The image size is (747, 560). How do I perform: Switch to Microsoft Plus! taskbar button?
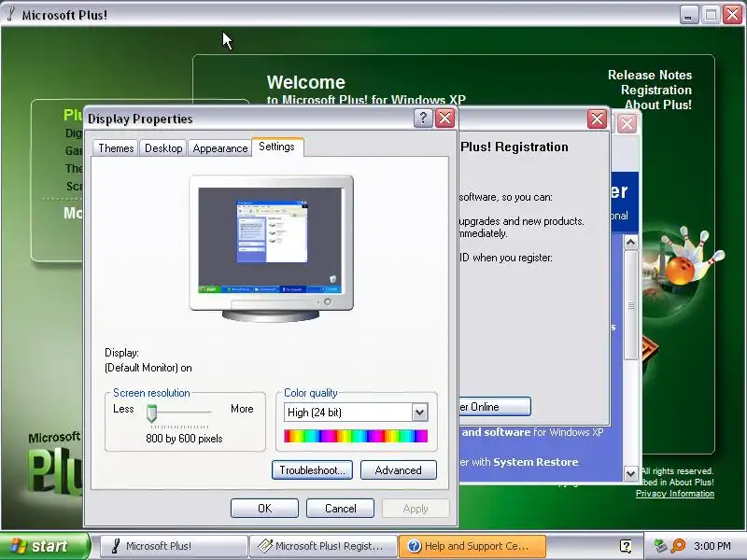coord(174,546)
